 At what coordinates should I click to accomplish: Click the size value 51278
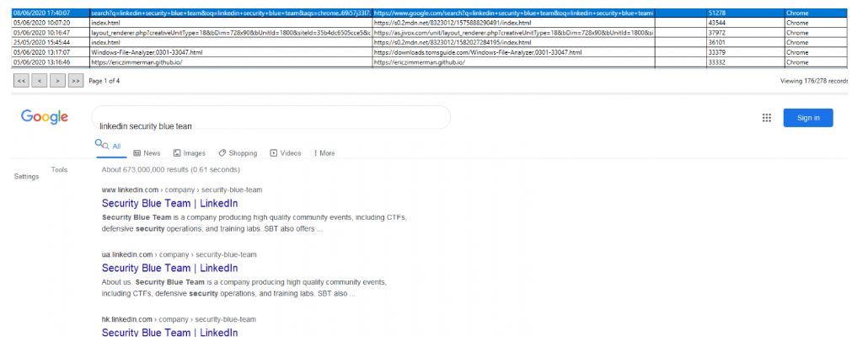(716, 13)
